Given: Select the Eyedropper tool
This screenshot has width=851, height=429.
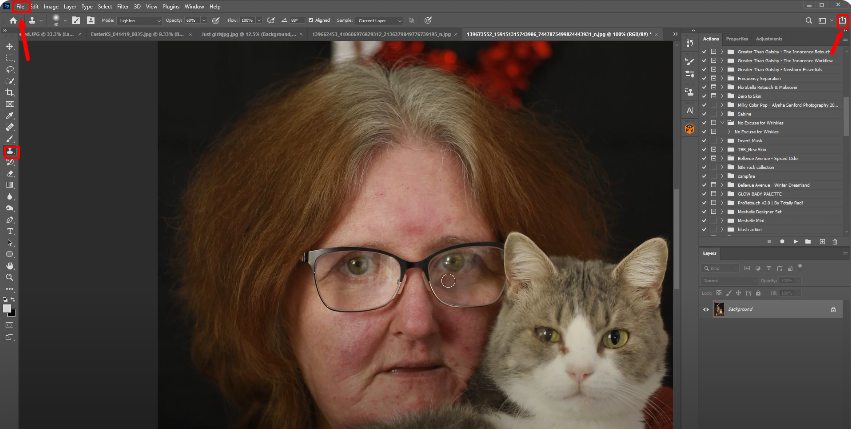Looking at the screenshot, I should click(10, 116).
